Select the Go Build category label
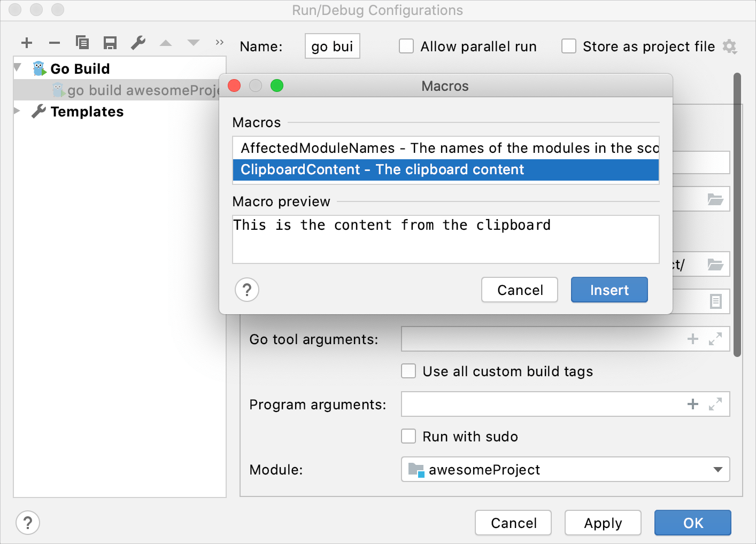This screenshot has height=544, width=756. coord(80,69)
